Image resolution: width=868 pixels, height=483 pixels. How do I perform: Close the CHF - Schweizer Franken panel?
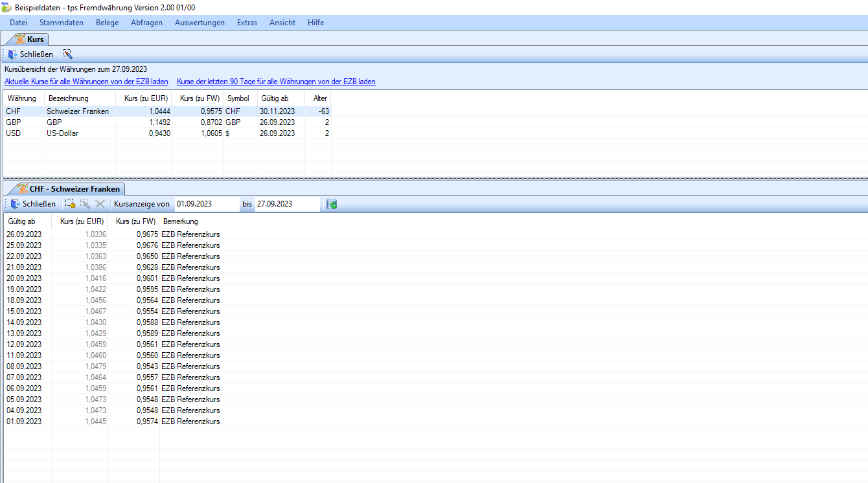click(x=33, y=204)
